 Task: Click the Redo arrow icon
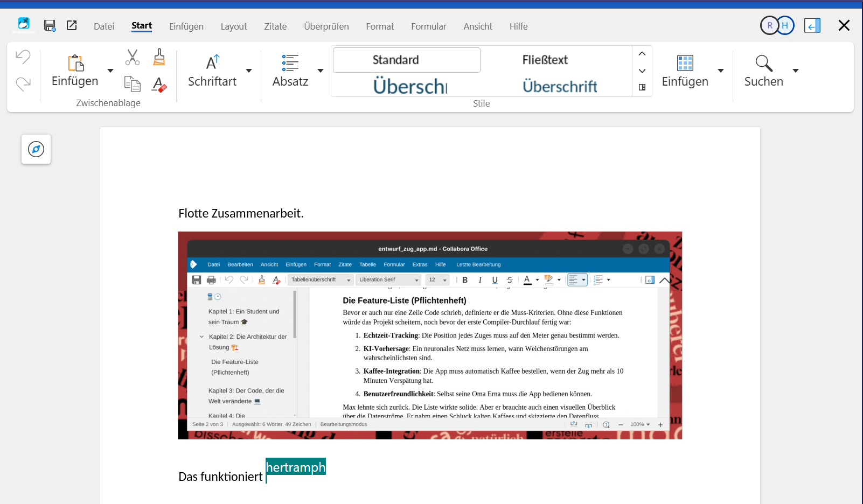(x=23, y=83)
